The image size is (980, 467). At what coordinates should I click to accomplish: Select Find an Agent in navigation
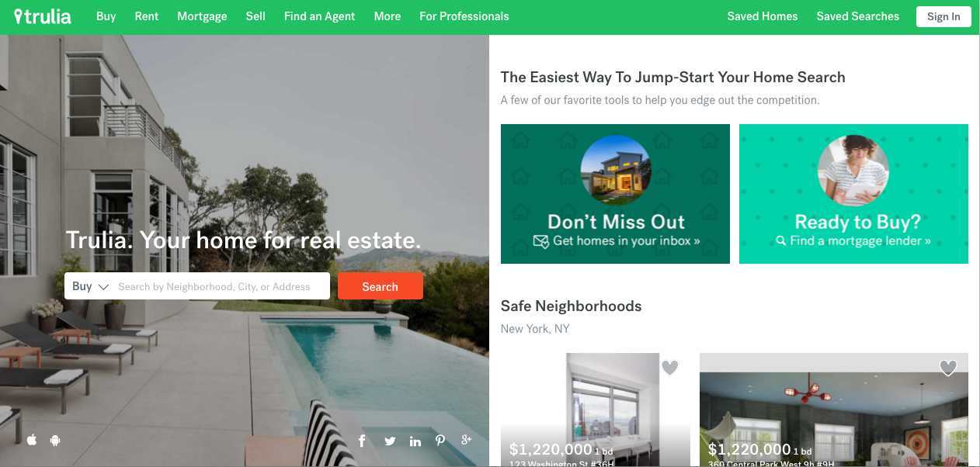click(319, 16)
